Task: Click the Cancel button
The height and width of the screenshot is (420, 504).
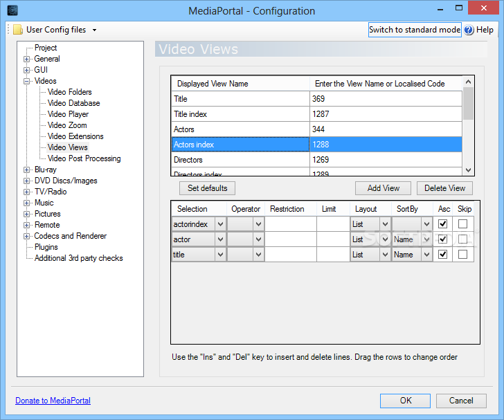Action: click(461, 401)
